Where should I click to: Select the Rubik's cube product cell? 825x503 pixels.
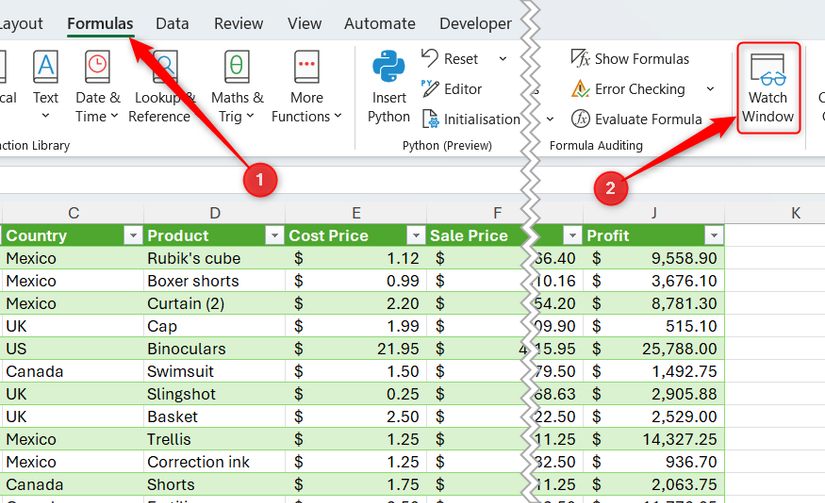tap(215, 258)
